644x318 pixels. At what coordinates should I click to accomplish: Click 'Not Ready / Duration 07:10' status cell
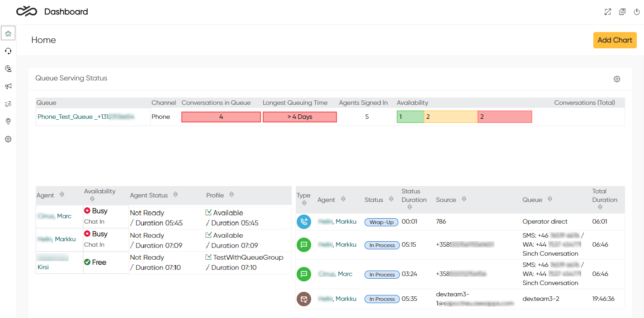point(155,262)
